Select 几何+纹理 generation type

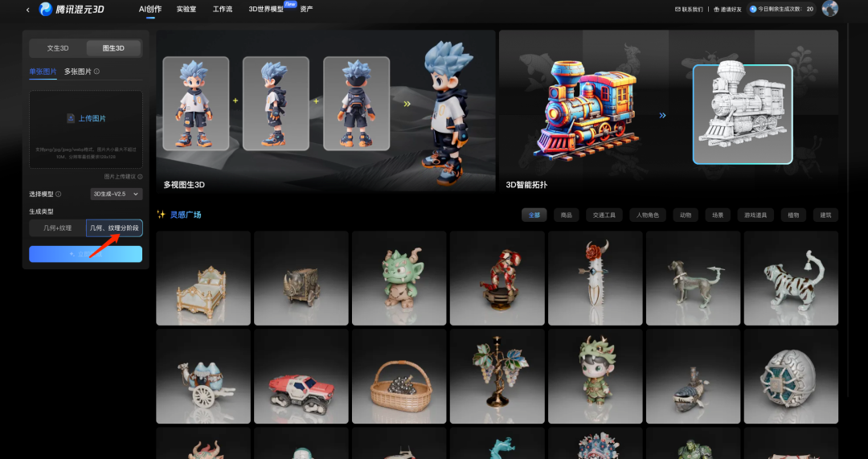click(58, 228)
